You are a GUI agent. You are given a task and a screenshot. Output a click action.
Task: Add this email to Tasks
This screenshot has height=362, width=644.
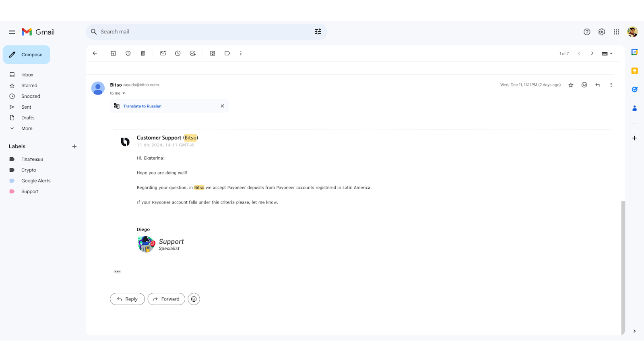[193, 53]
